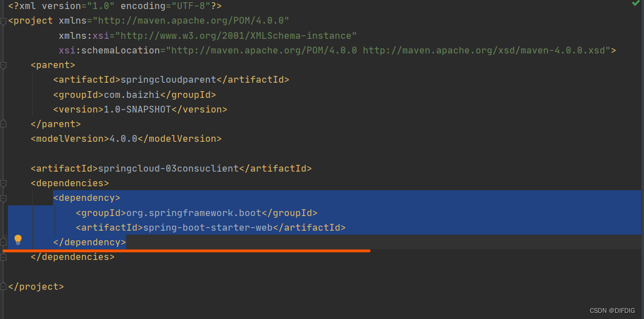Screen dimensions: 644x319
Task: Collapse the project tag fold marker
Action: click(x=3, y=21)
